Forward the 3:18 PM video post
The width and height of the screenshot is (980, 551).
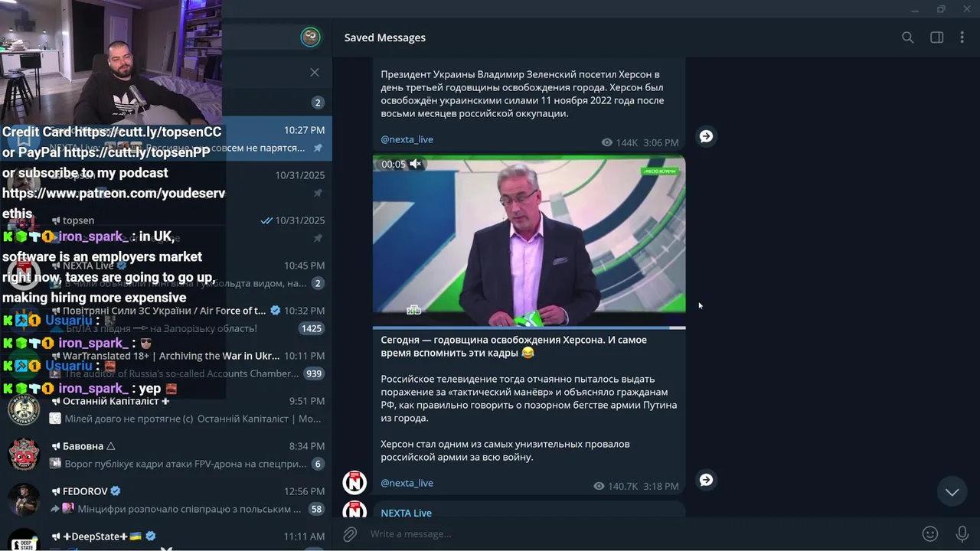tap(706, 480)
